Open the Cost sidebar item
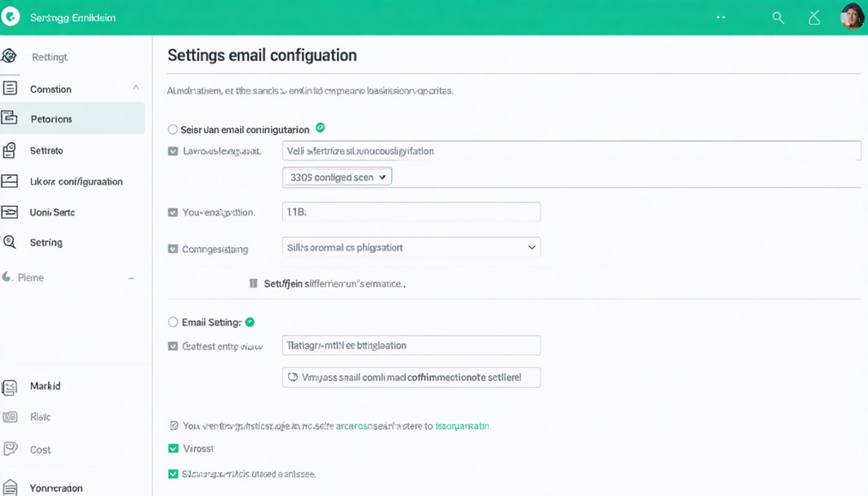The height and width of the screenshot is (496, 868). 41,450
